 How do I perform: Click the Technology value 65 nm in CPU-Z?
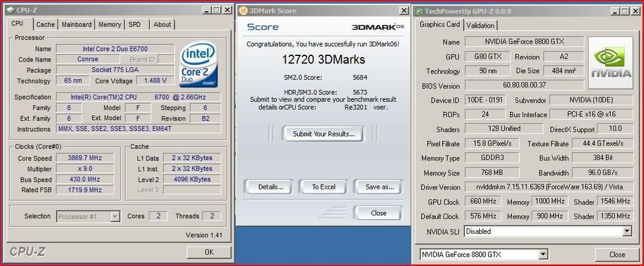pyautogui.click(x=73, y=80)
